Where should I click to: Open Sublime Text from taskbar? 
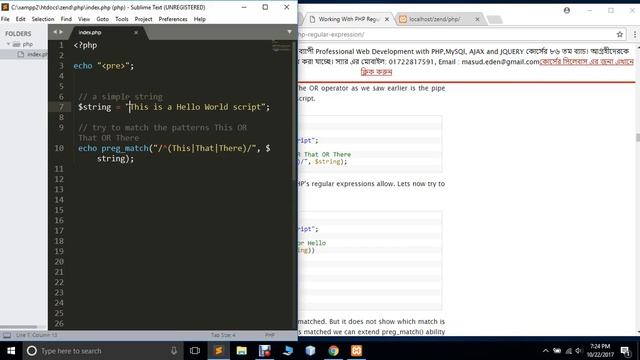pyautogui.click(x=218, y=351)
